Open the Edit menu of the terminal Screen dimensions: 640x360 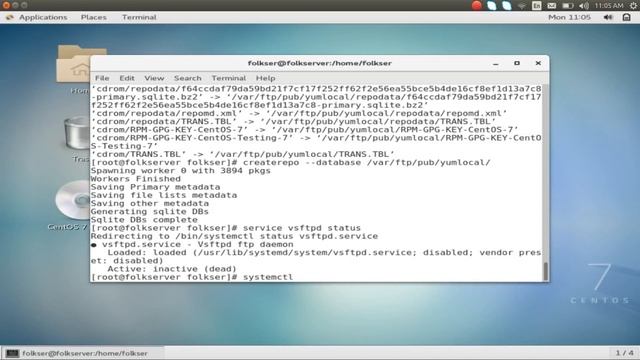(127, 78)
